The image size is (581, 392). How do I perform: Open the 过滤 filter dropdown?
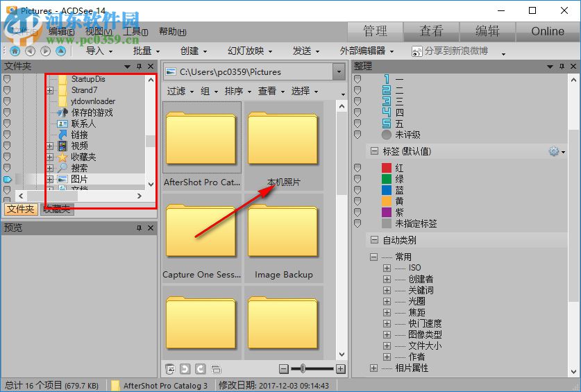tap(180, 91)
